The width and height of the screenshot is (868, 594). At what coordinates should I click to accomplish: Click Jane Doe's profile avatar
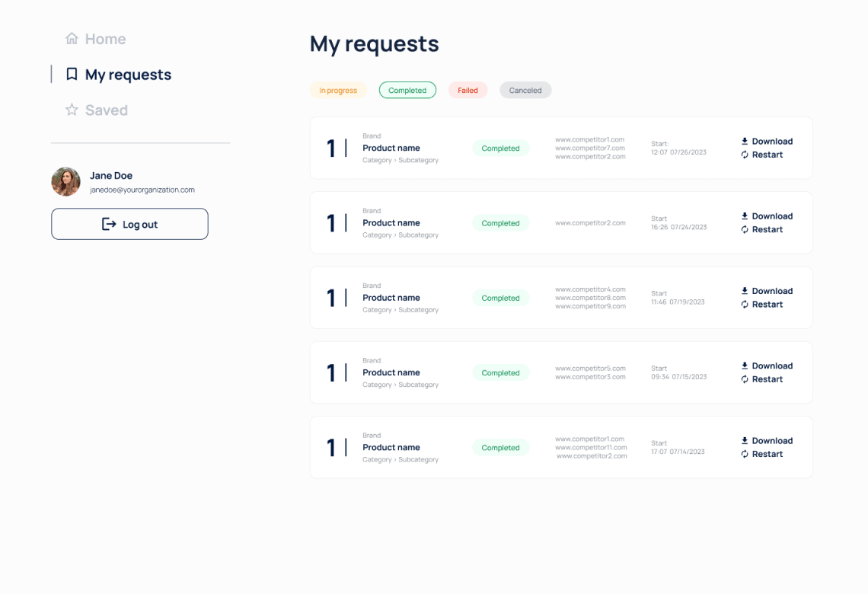click(x=65, y=181)
